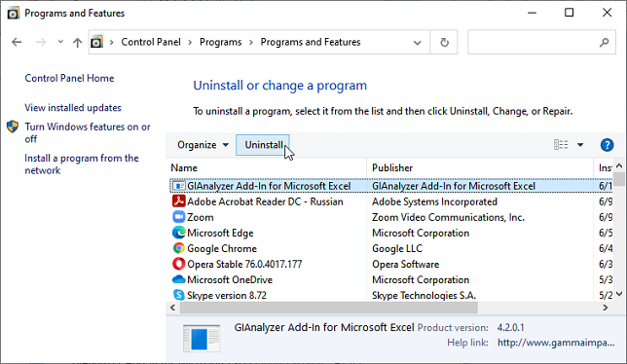The height and width of the screenshot is (364, 627).
Task: Click the horizontal scrollbar thumb
Action: click(x=329, y=308)
